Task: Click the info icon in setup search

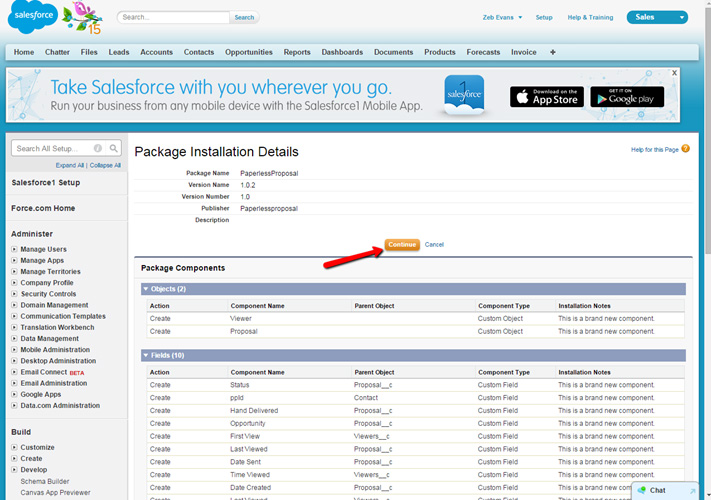Action: click(97, 148)
